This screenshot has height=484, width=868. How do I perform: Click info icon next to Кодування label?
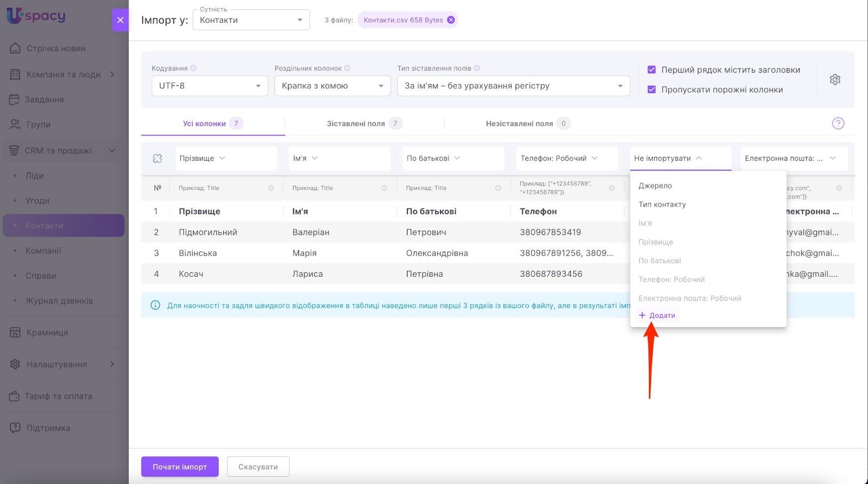point(193,68)
